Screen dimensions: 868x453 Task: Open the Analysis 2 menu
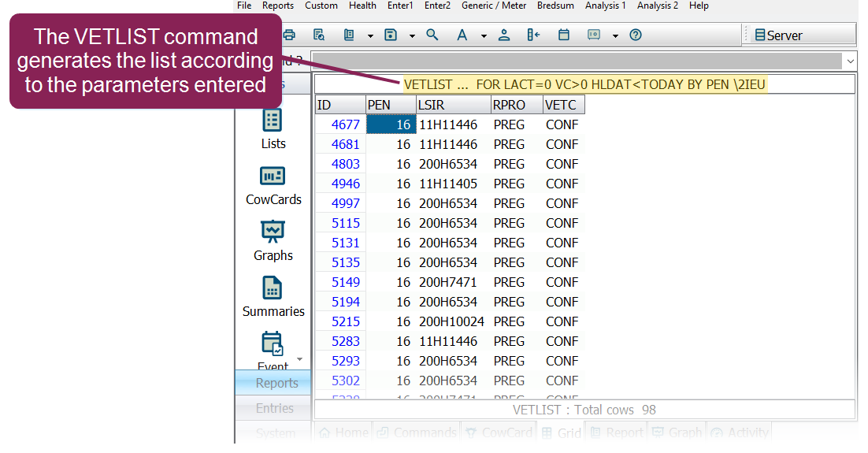tap(658, 6)
